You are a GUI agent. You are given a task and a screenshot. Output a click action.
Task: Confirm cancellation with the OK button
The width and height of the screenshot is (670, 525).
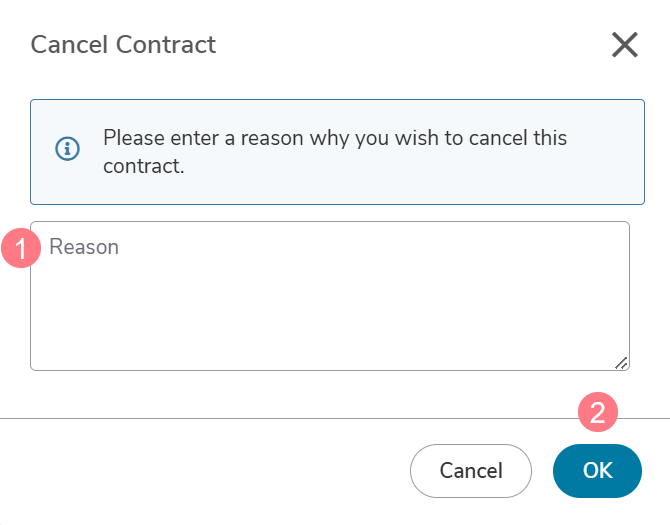tap(597, 471)
